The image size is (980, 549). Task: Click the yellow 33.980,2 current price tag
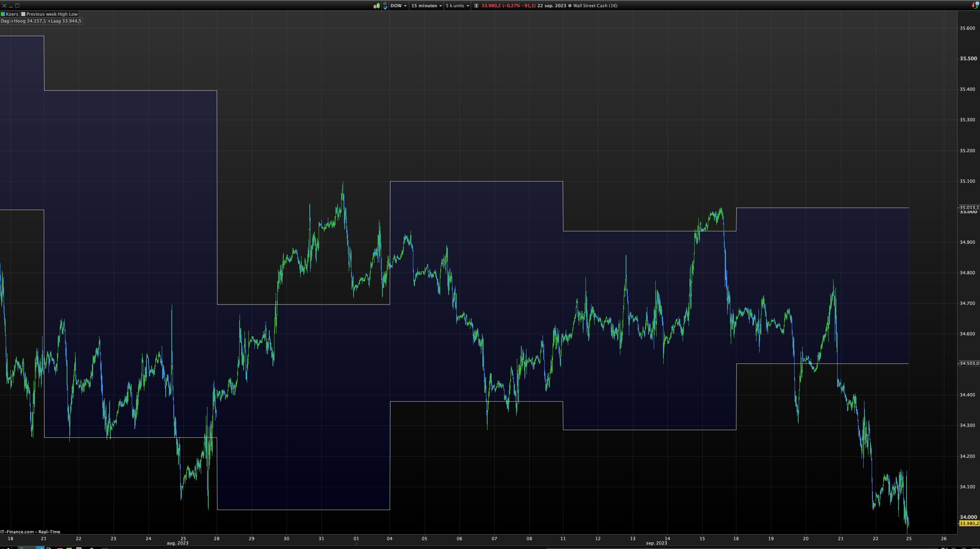click(x=969, y=523)
